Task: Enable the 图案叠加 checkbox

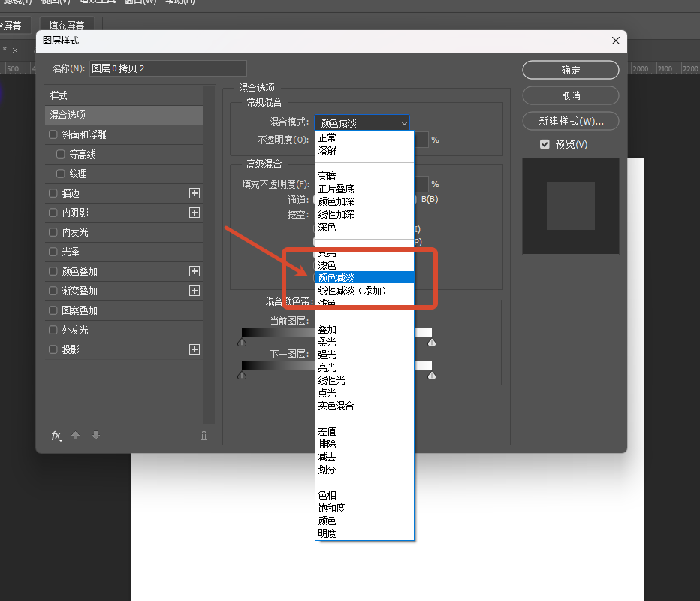Action: (53, 310)
